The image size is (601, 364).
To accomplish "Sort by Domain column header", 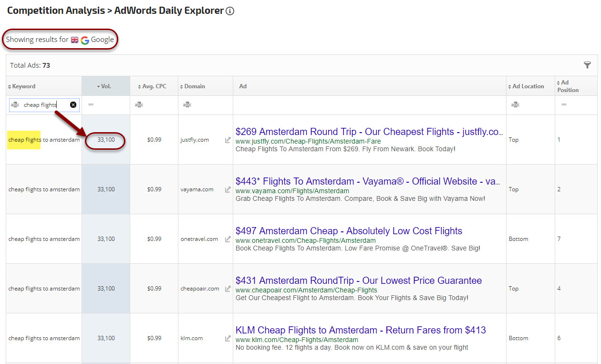I will pos(194,86).
